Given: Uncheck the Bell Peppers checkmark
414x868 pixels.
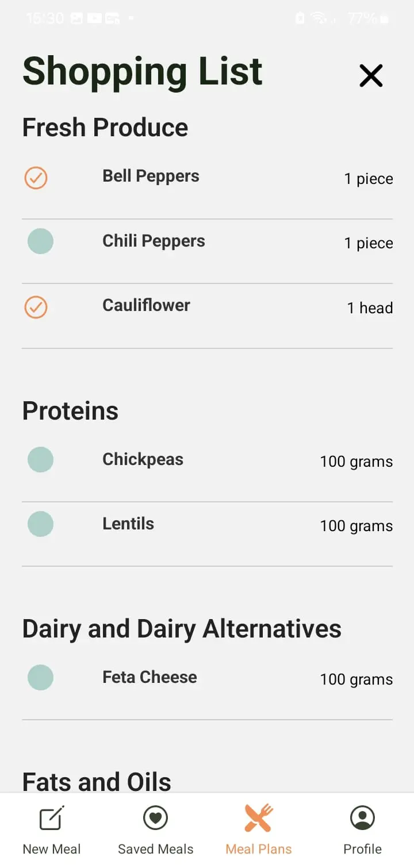Looking at the screenshot, I should 36,178.
